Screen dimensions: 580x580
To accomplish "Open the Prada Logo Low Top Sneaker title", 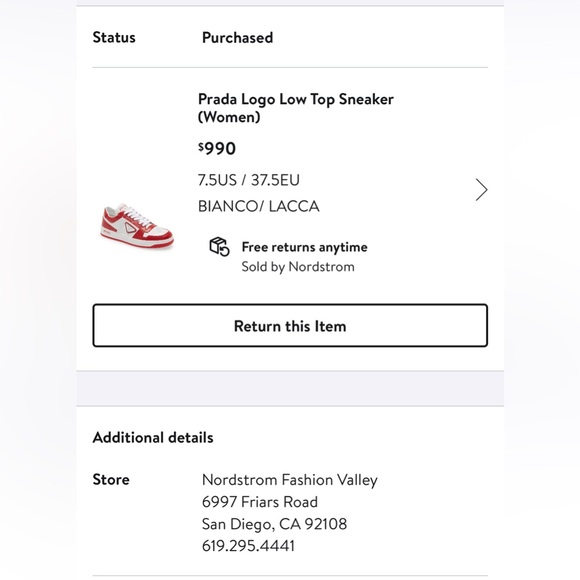I will (x=296, y=108).
